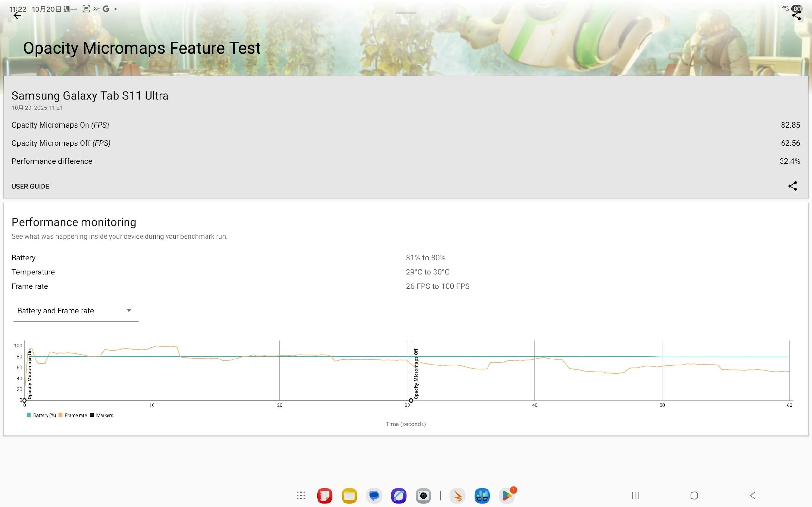
Task: Click the Opacity Micromaps Off timeline marker
Action: [x=411, y=400]
